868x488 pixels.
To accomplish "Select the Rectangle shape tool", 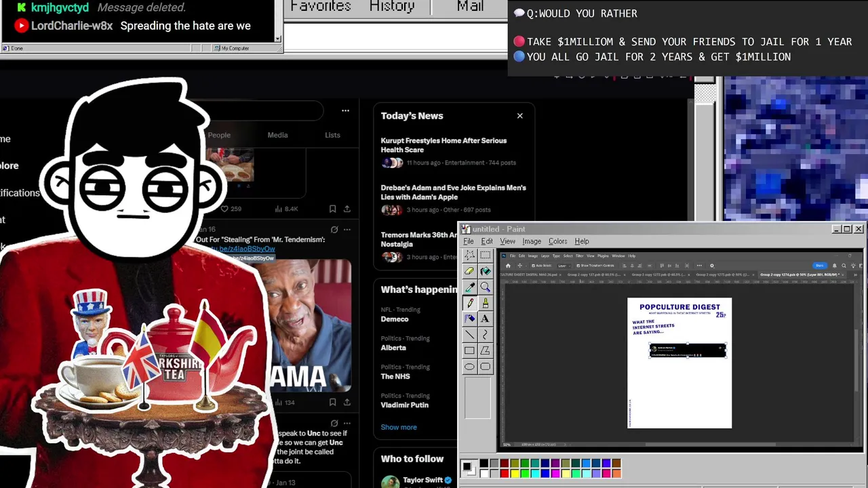I will tap(469, 350).
